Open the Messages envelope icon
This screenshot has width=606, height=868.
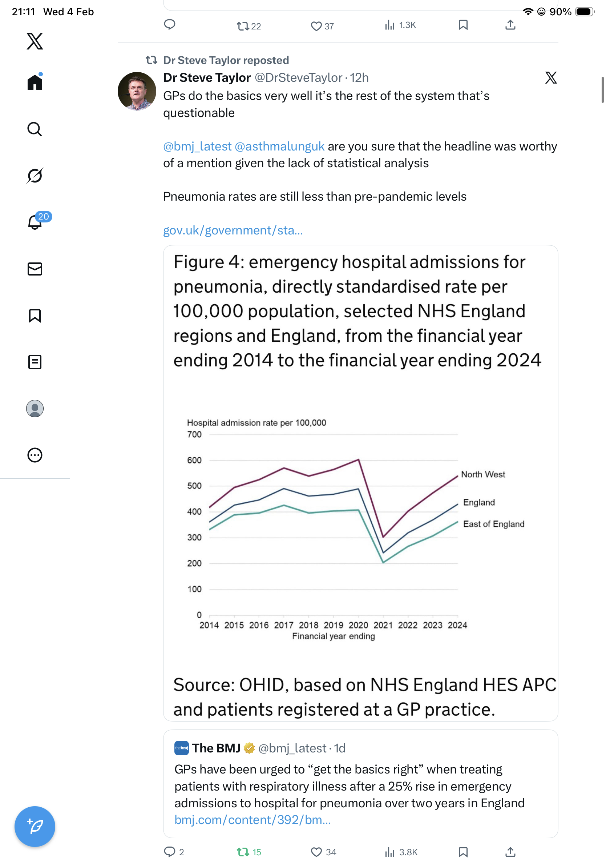pos(35,269)
